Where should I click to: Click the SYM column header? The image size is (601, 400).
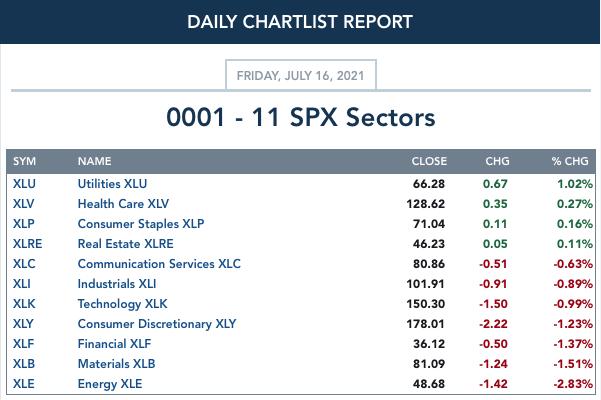25,161
